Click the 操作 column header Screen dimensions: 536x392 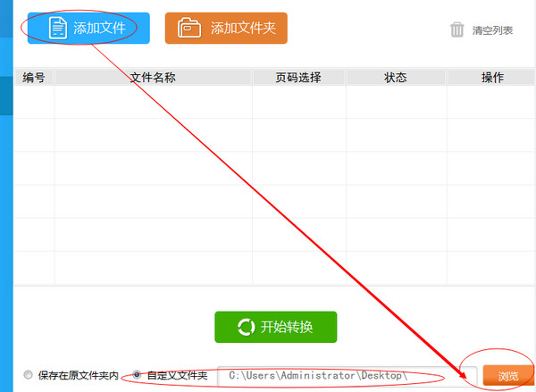coord(491,77)
